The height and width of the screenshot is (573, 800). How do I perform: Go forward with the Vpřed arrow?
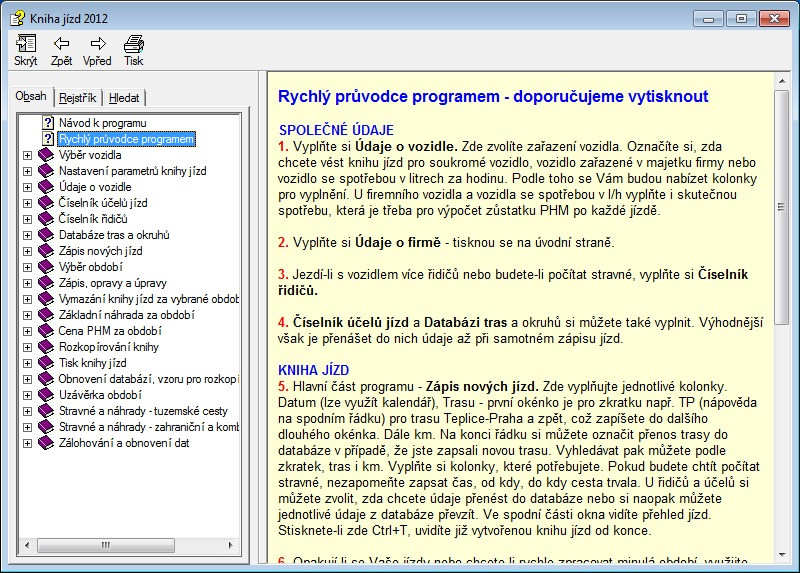pos(97,44)
